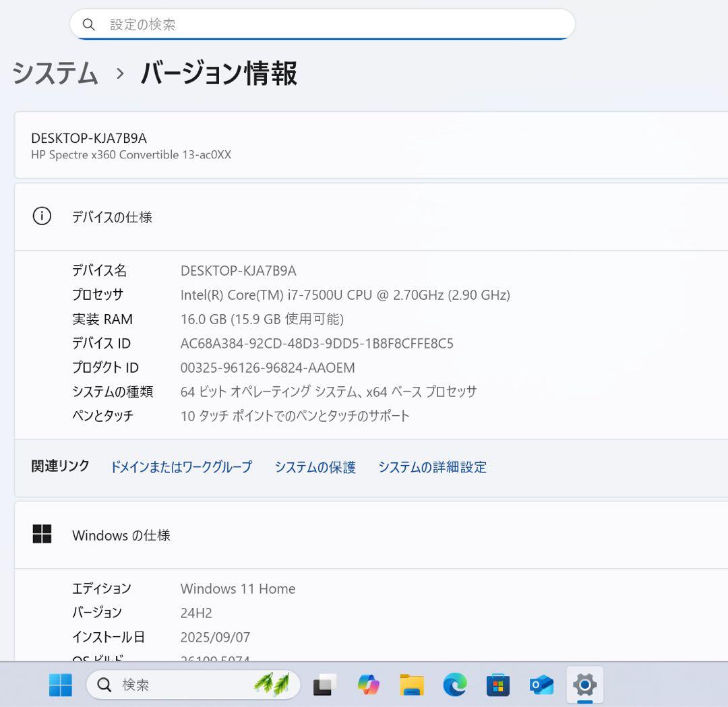This screenshot has width=728, height=707.
Task: Open Outlook from the taskbar
Action: click(x=541, y=685)
